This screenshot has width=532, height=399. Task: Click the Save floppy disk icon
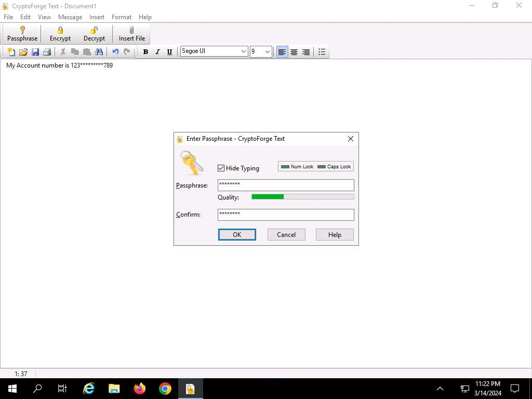35,52
